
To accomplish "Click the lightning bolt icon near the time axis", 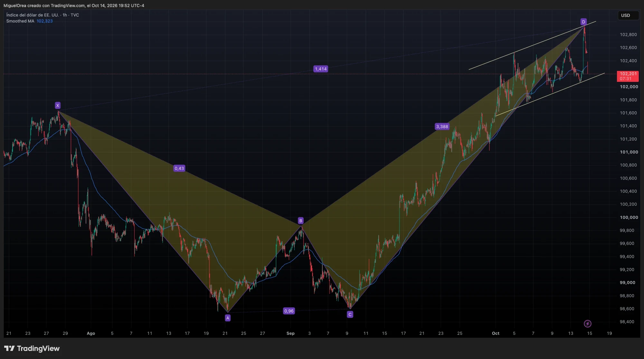I will coord(587,324).
